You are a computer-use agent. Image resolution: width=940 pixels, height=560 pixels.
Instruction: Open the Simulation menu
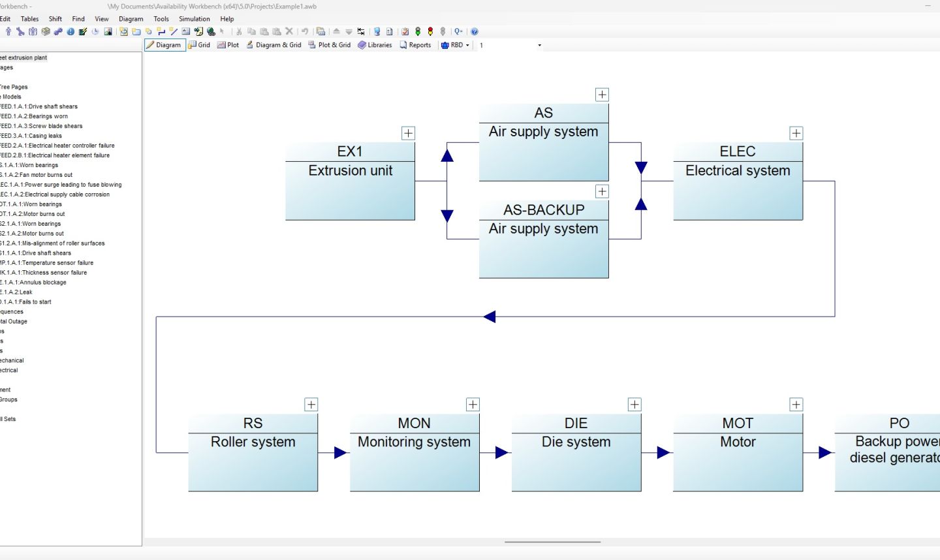pos(194,19)
